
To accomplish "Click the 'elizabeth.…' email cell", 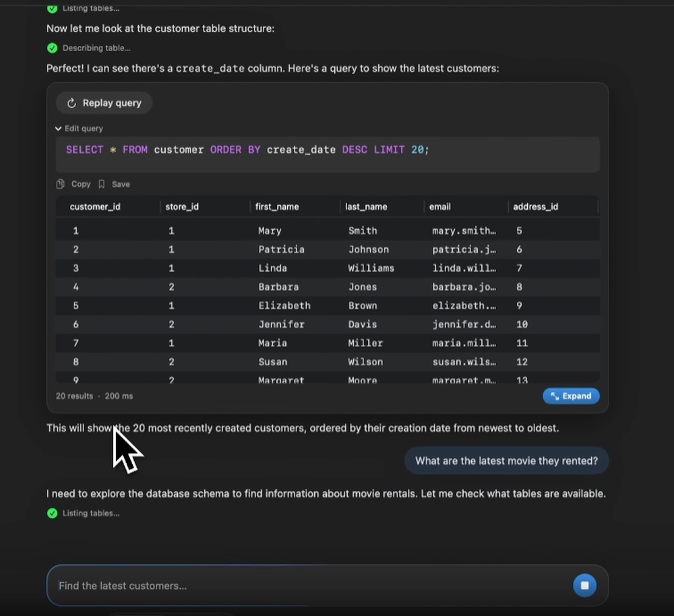I will click(x=464, y=305).
